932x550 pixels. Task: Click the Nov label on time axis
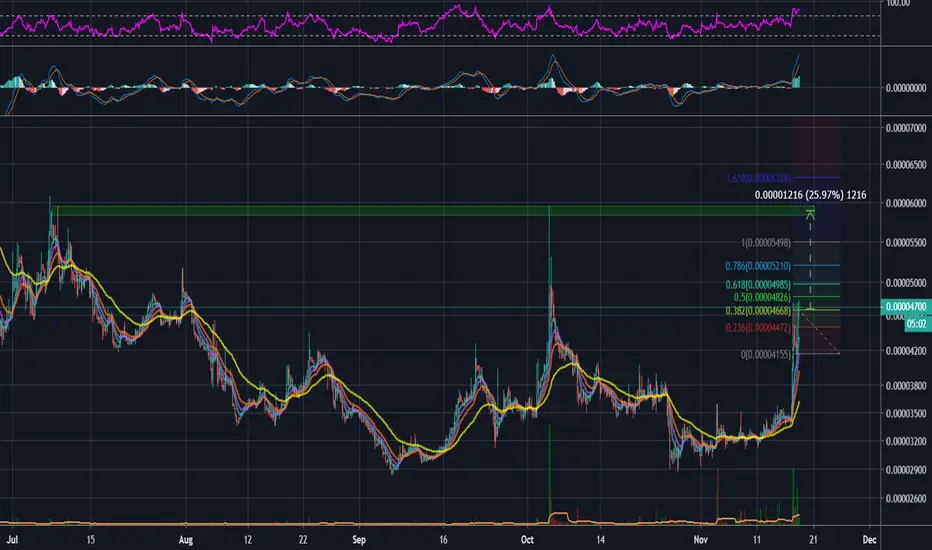[701, 540]
